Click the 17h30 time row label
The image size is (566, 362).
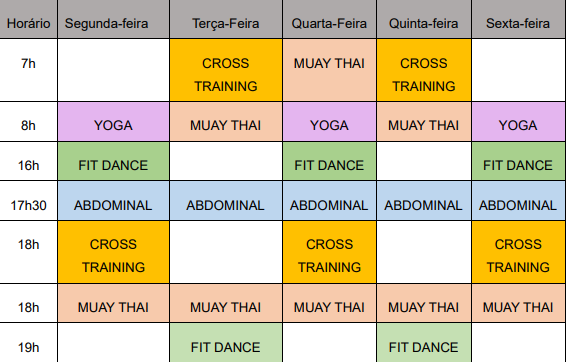pos(28,201)
